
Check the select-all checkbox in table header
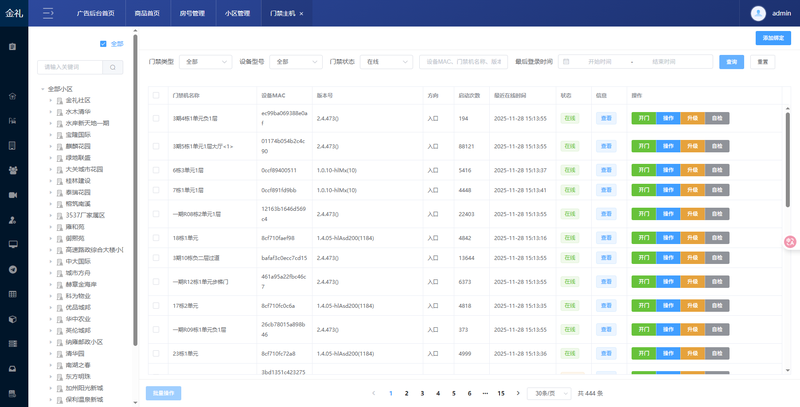(x=156, y=95)
